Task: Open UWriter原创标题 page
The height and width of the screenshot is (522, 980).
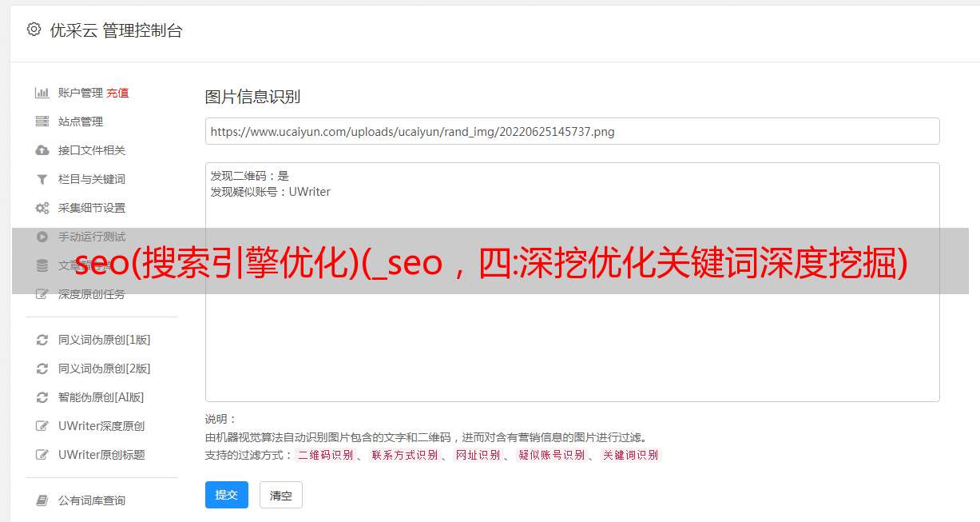Action: (101, 455)
